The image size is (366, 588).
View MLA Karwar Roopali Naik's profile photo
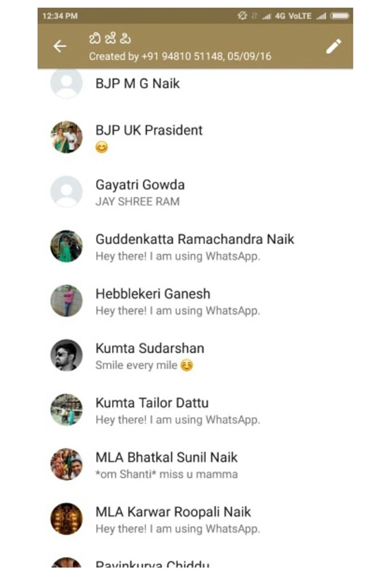tap(66, 519)
